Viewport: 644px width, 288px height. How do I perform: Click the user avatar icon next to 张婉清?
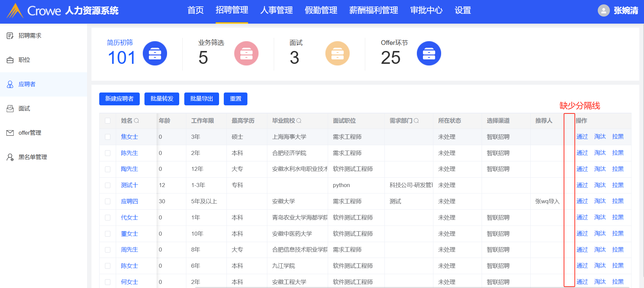click(x=603, y=10)
